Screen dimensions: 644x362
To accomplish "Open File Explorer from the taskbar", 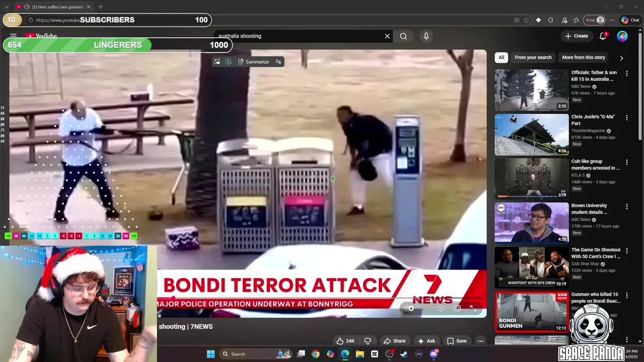I will pyautogui.click(x=360, y=354).
